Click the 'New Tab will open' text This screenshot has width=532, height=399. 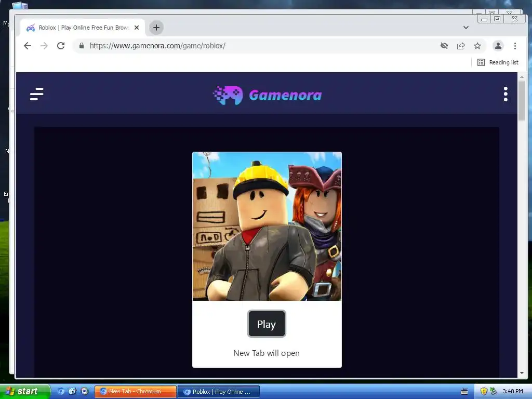coord(267,353)
